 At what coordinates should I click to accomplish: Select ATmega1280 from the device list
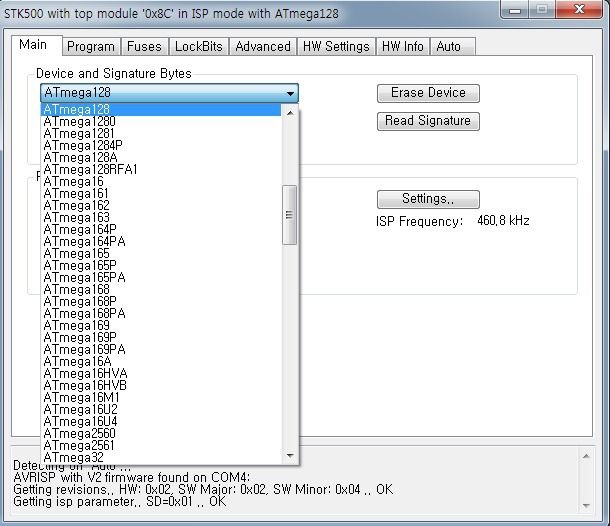coord(161,121)
